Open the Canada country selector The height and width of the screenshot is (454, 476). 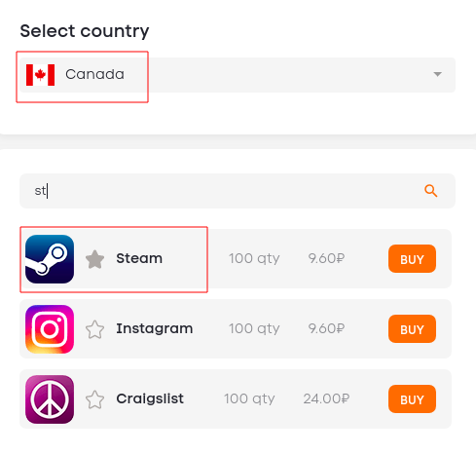238,75
